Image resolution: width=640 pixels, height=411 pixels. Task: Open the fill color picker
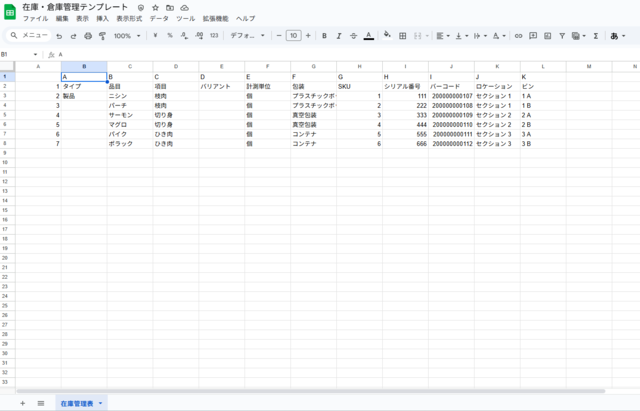click(x=387, y=36)
